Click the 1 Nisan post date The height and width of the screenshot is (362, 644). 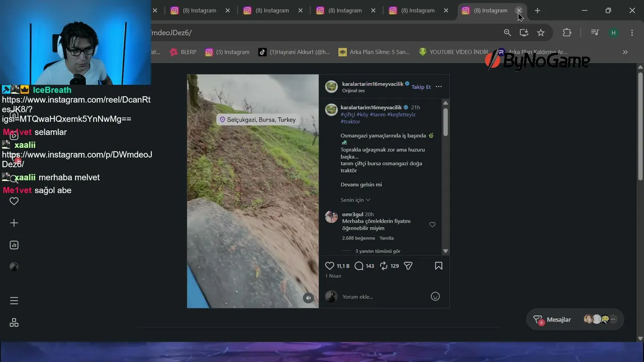pyautogui.click(x=333, y=276)
